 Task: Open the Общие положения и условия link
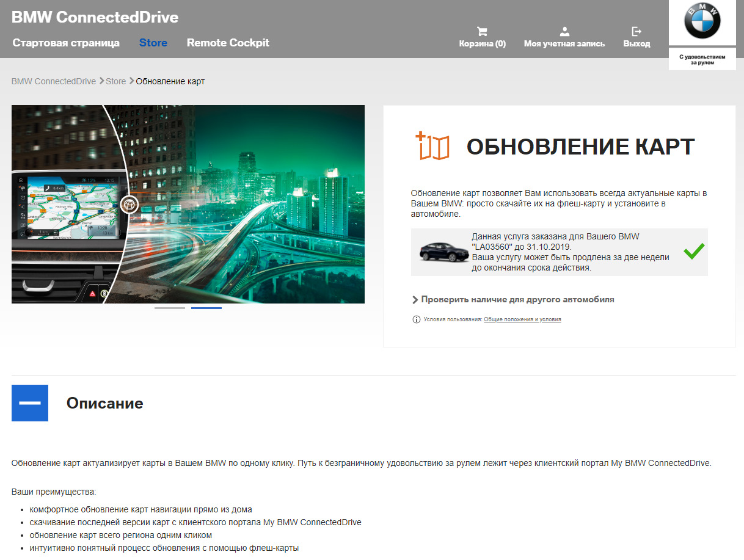(x=522, y=319)
